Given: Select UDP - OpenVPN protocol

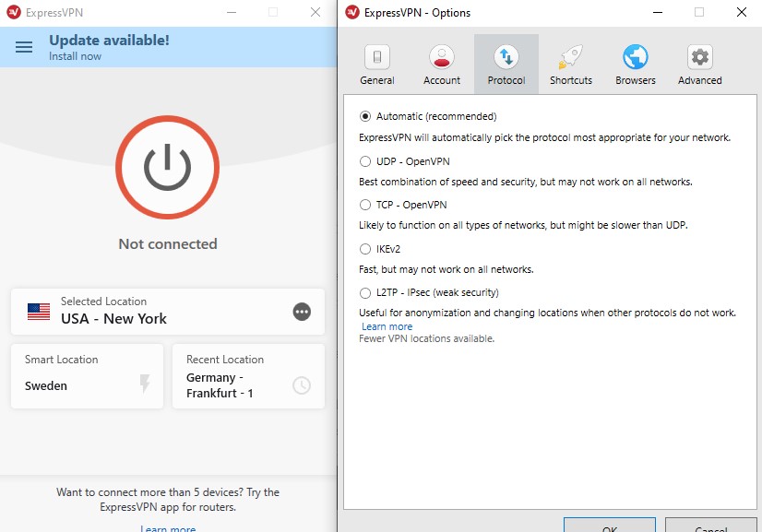Looking at the screenshot, I should tap(365, 161).
